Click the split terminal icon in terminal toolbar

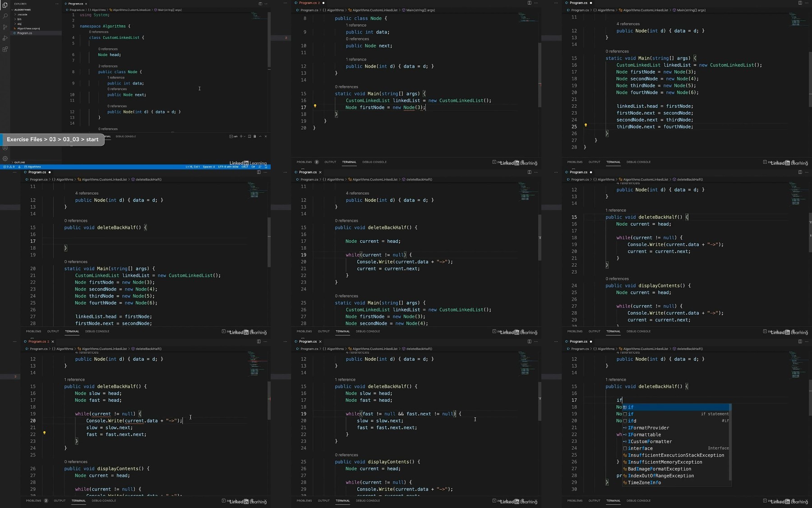pos(249,136)
